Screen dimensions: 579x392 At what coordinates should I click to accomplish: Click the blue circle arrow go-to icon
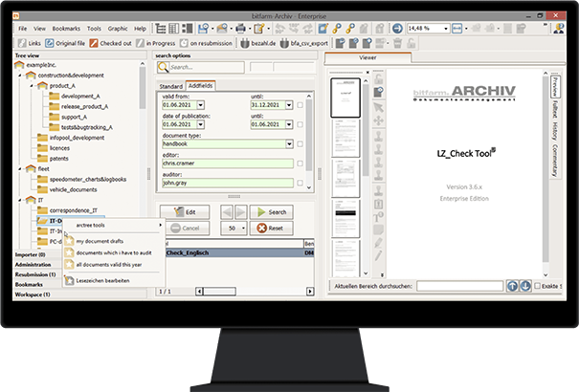click(397, 29)
